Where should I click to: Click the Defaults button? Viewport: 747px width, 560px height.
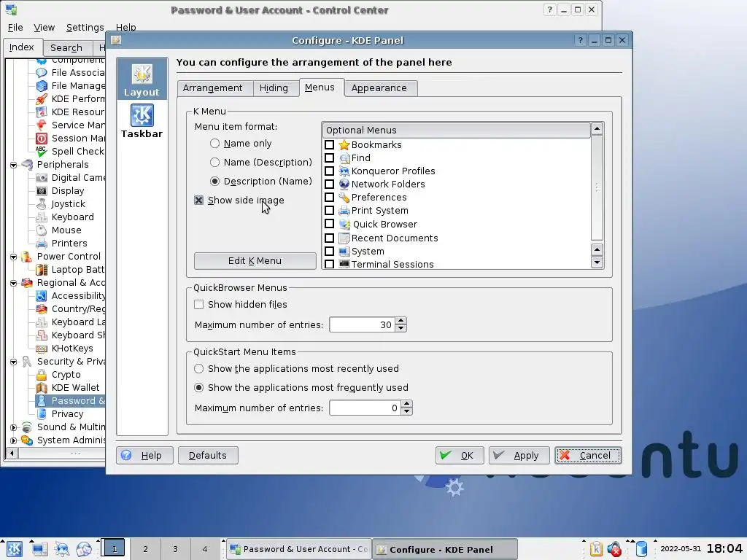click(x=208, y=455)
